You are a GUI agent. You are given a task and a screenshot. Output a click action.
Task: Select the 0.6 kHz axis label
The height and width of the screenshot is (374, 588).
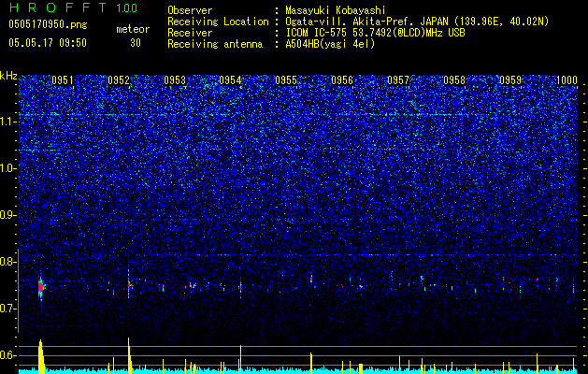[8, 355]
